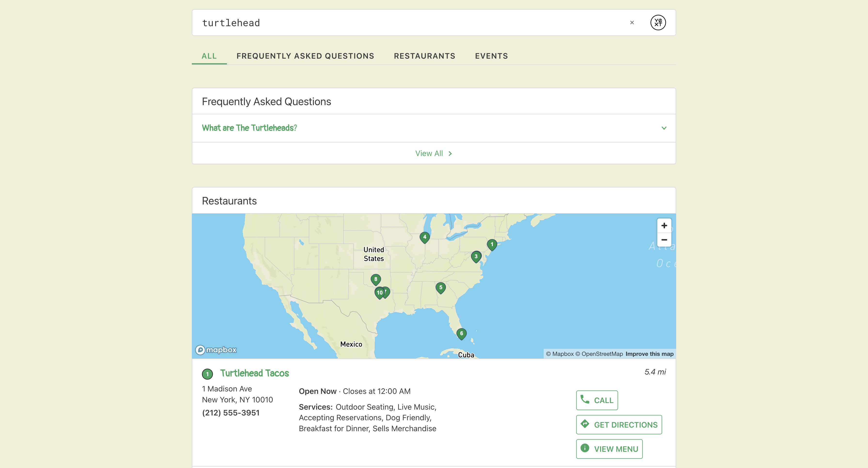The width and height of the screenshot is (868, 468).
Task: Select map pin 8 in Oklahoma
Action: click(x=375, y=280)
